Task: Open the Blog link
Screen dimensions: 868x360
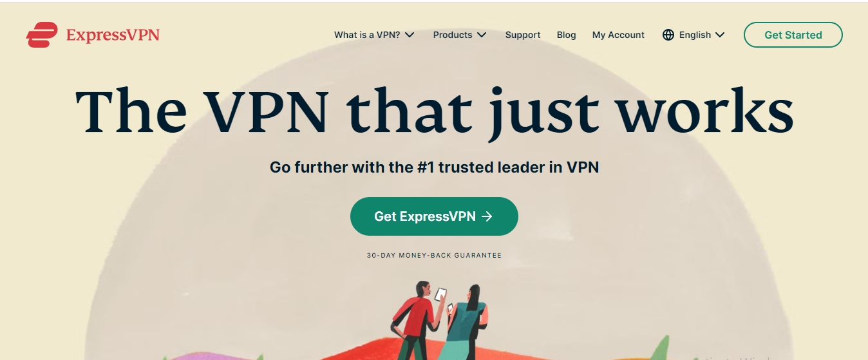Action: tap(566, 35)
